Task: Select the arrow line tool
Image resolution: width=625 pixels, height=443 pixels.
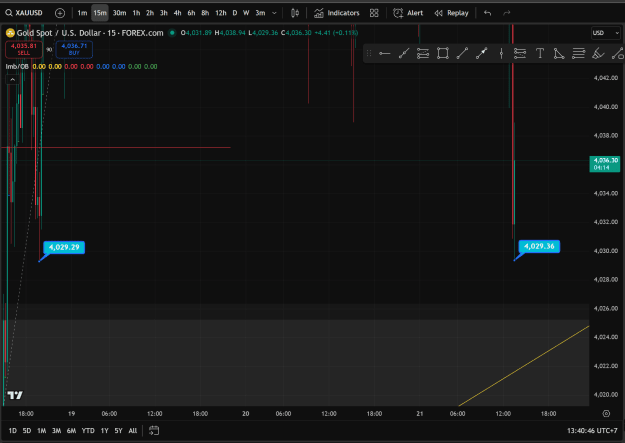Action: coord(482,53)
